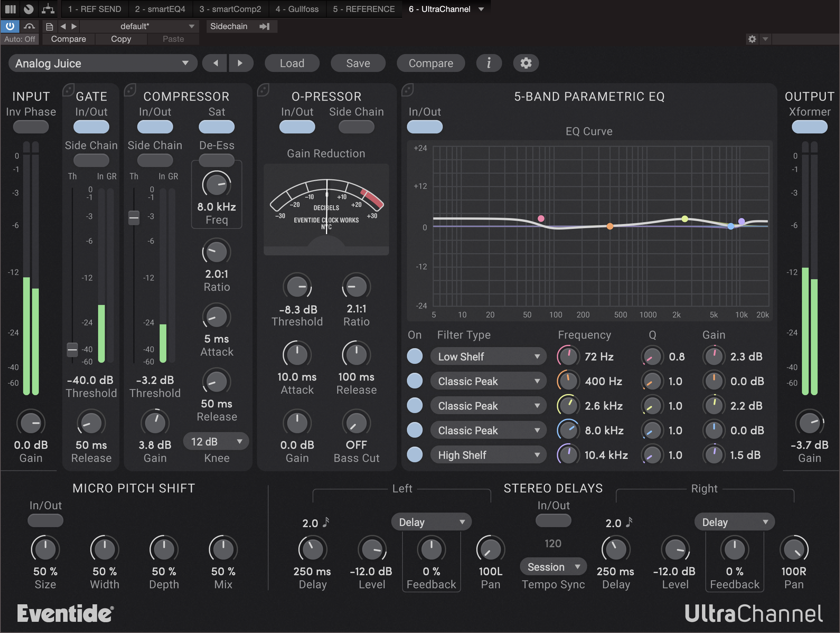Click the O-Pressor module reorder handle icon

click(263, 89)
